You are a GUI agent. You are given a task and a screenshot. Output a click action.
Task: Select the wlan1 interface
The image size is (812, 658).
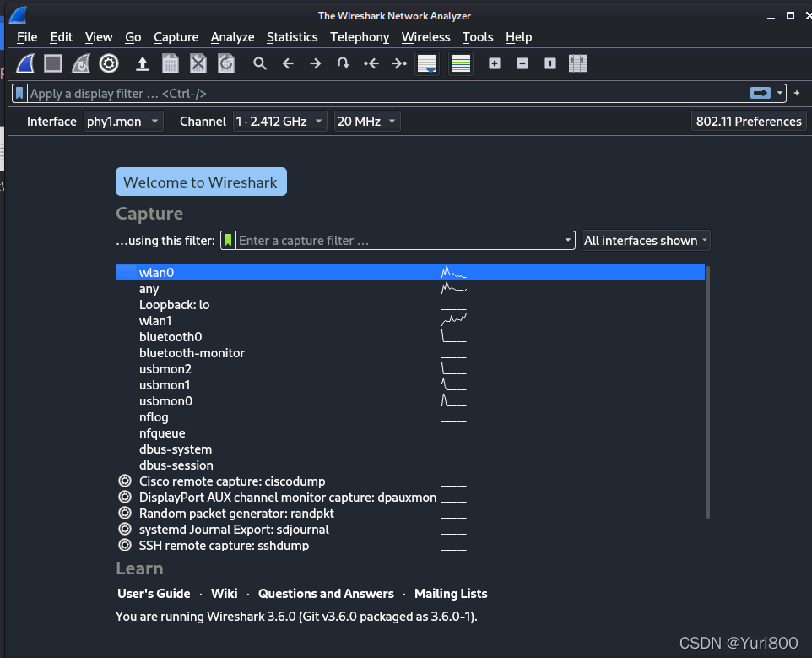[x=410, y=321]
